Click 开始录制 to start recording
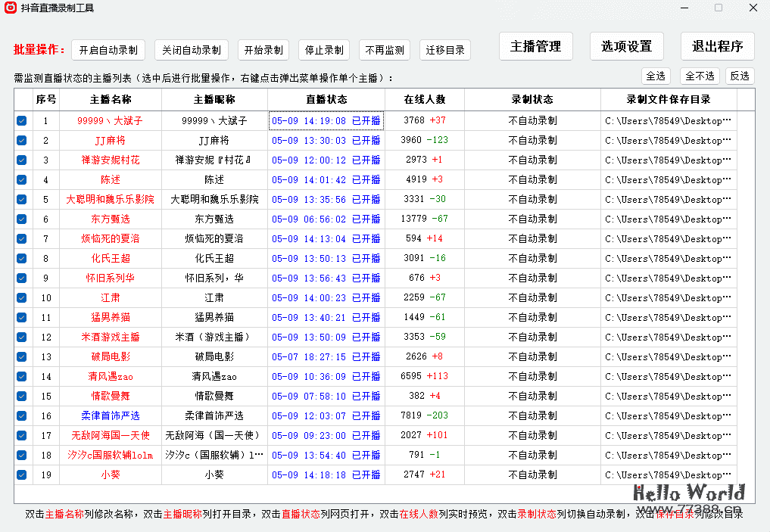This screenshot has width=770, height=532. click(263, 50)
